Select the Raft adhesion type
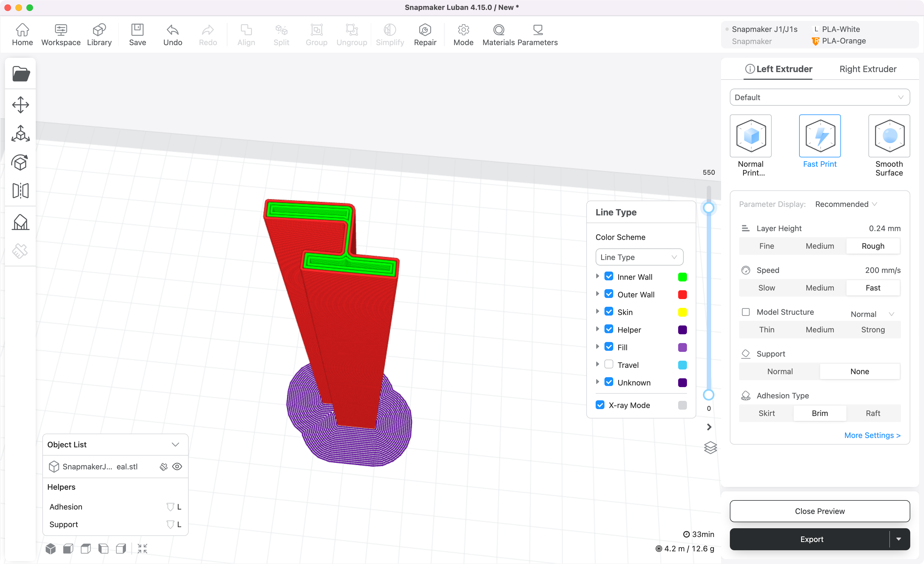The width and height of the screenshot is (924, 564). [x=873, y=413]
